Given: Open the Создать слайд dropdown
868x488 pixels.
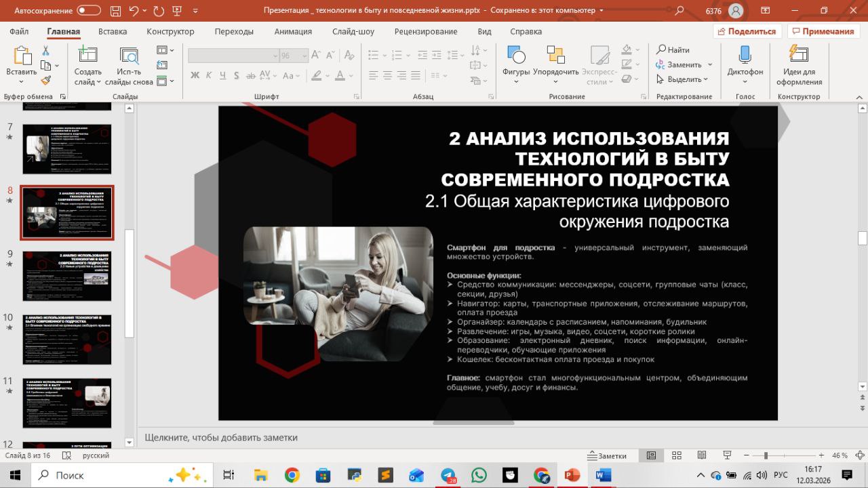Looking at the screenshot, I should pos(88,77).
